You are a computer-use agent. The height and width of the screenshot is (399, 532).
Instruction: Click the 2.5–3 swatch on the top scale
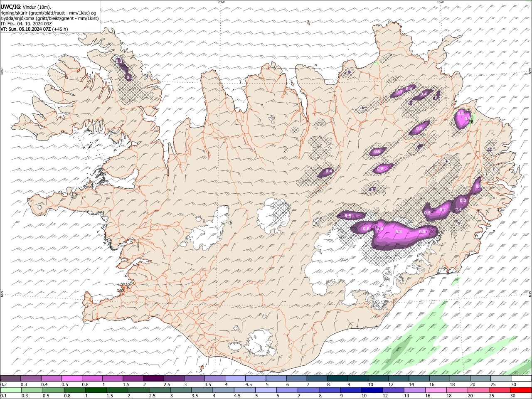174,378
